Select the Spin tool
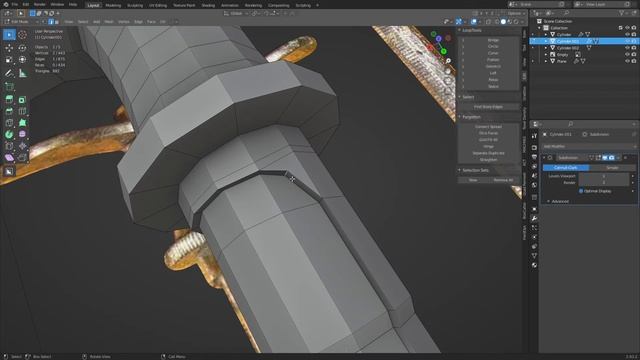This screenshot has width=640, height=360. (9, 134)
